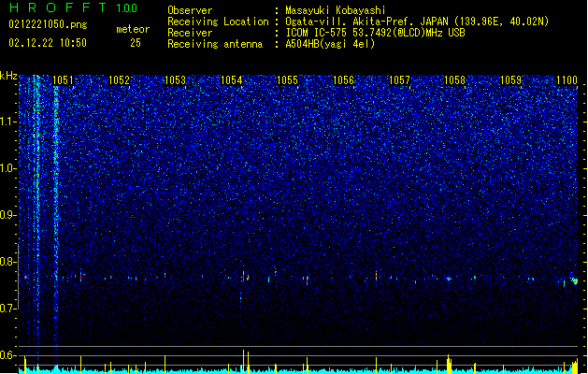Select the filename 0212221050.png
Screen dimensions: 588x374
pos(48,24)
